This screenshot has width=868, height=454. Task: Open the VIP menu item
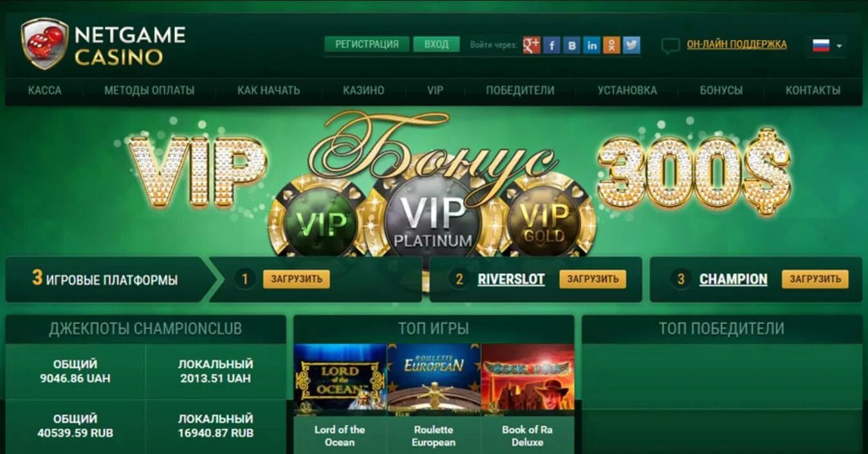pos(435,91)
